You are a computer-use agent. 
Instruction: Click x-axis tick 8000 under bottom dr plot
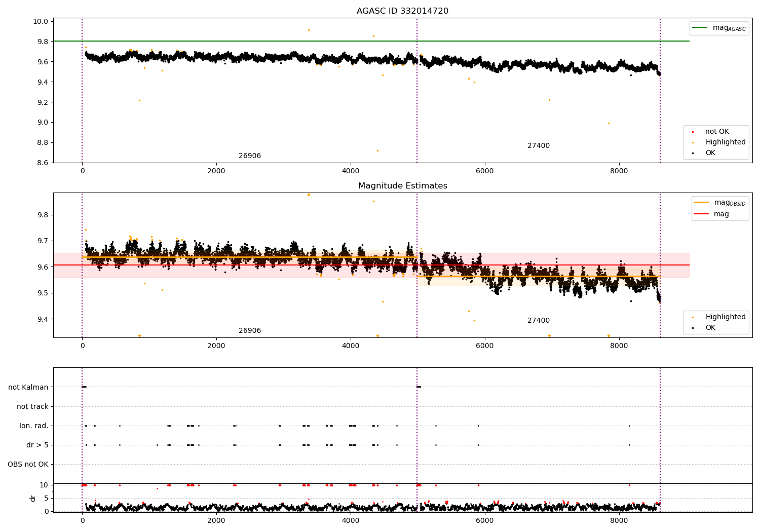tap(619, 521)
